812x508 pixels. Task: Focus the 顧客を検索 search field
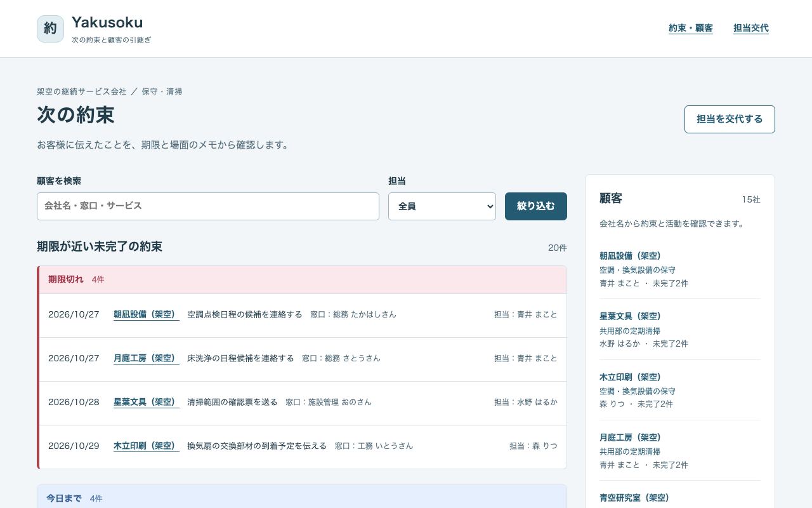coord(208,206)
